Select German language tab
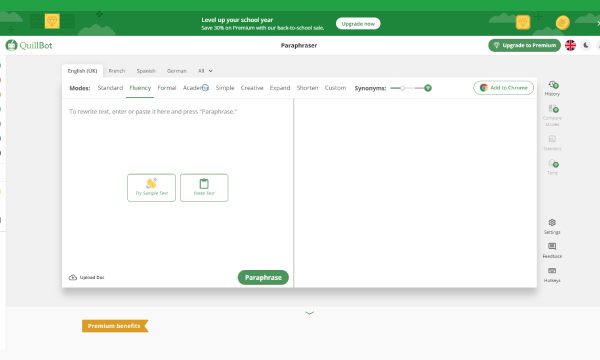The image size is (600, 360). tap(176, 71)
